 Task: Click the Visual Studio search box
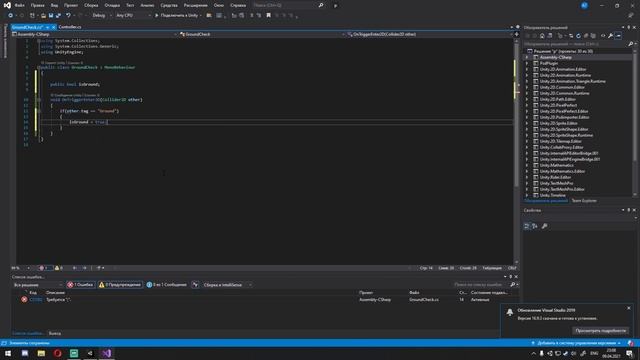[x=288, y=5]
